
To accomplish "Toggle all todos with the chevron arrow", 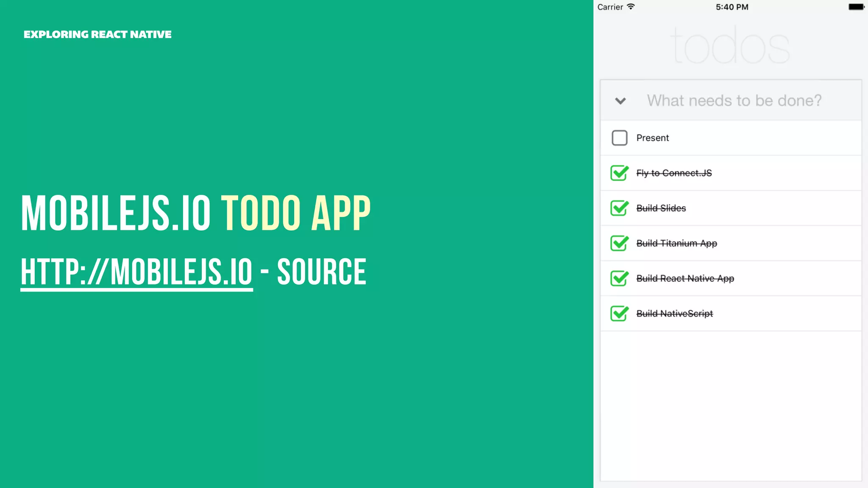I will [620, 101].
